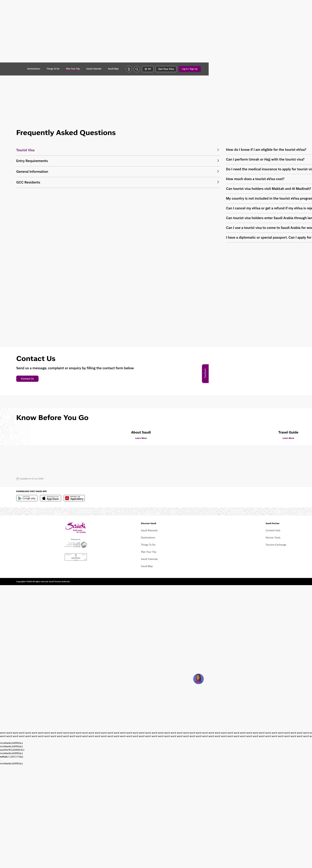
Task: Click the Saudi Tourism Authority logo
Action: (x=76, y=544)
